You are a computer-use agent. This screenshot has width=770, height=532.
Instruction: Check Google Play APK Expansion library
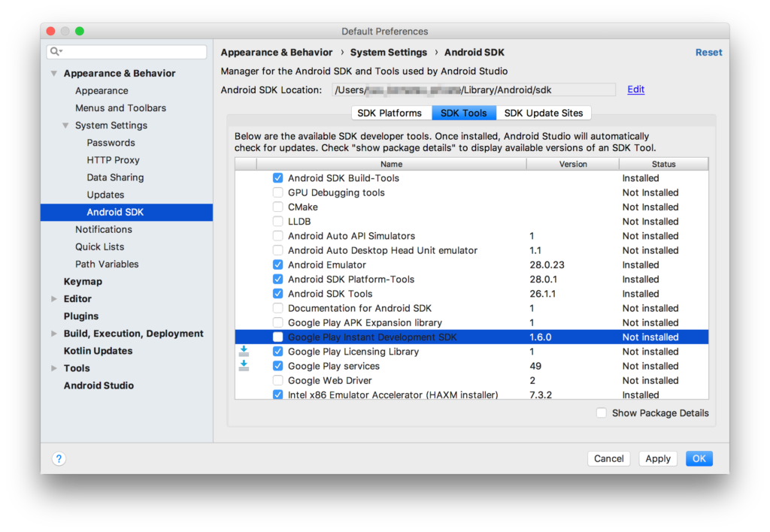pos(278,322)
